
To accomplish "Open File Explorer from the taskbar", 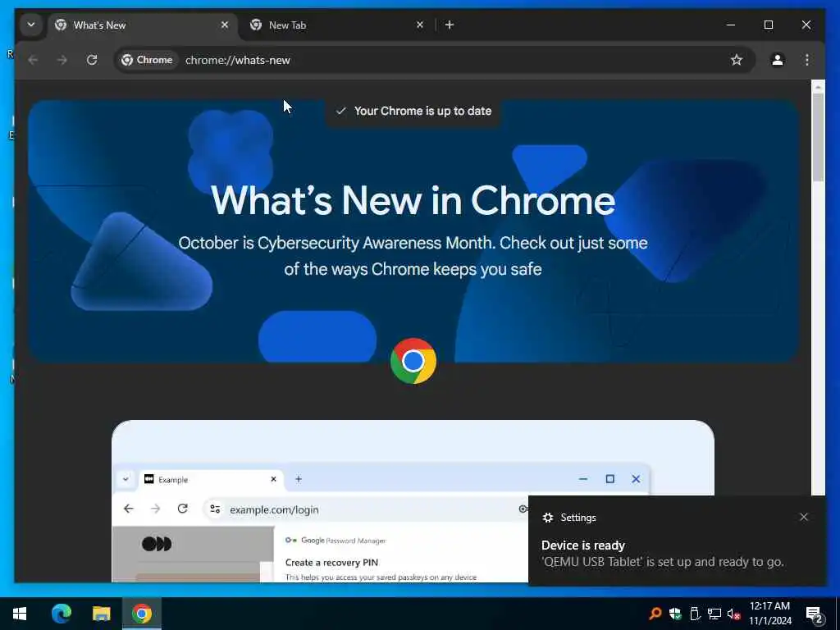I will coord(101,614).
